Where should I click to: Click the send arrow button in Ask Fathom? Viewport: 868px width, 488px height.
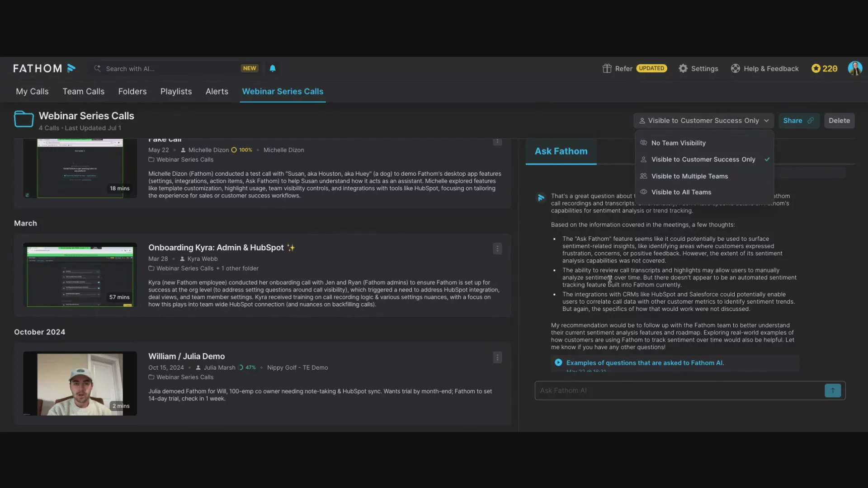833,390
